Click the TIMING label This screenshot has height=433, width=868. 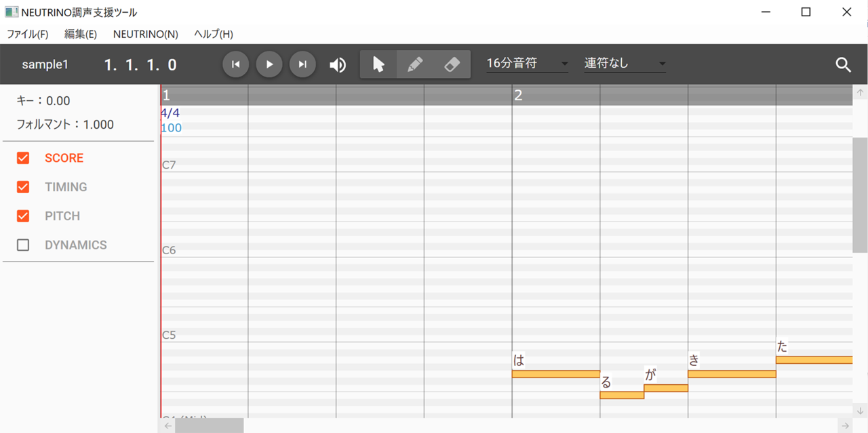pyautogui.click(x=66, y=187)
